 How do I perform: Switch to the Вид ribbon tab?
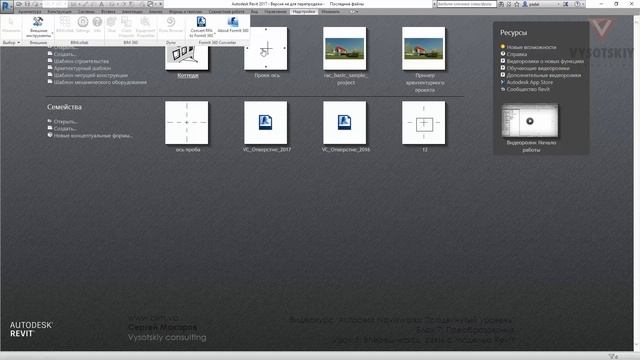click(x=254, y=12)
